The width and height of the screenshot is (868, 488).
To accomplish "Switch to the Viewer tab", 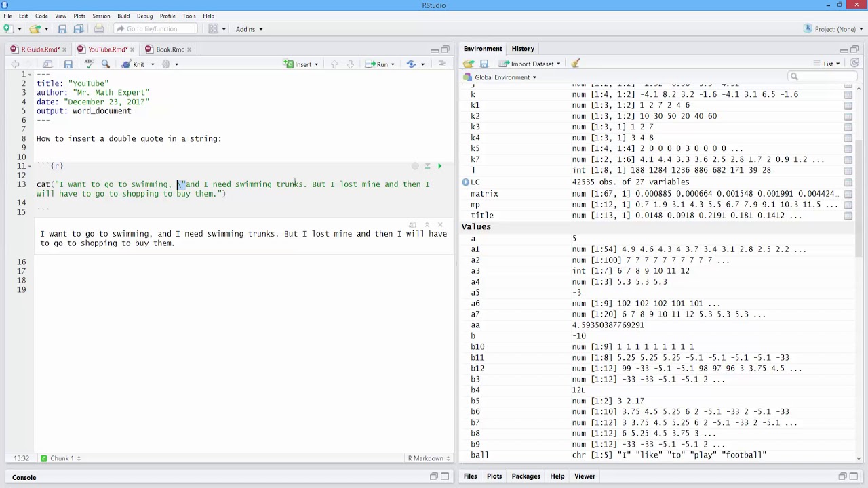I will point(585,476).
